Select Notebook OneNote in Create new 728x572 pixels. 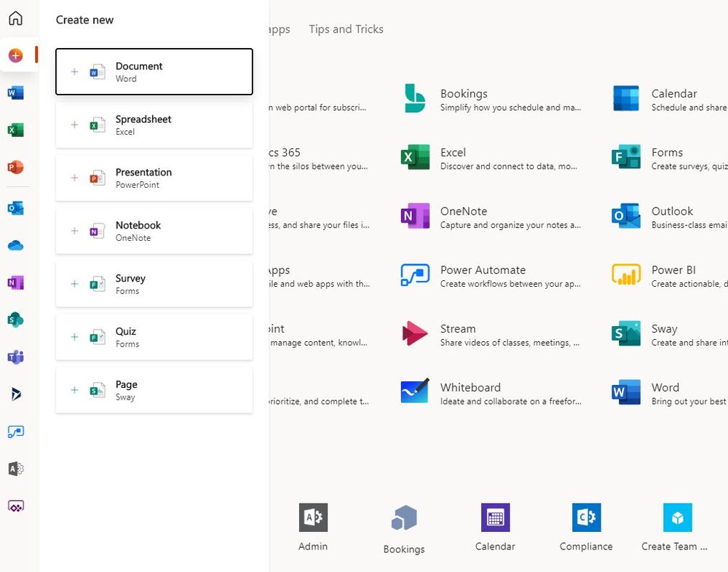(154, 231)
